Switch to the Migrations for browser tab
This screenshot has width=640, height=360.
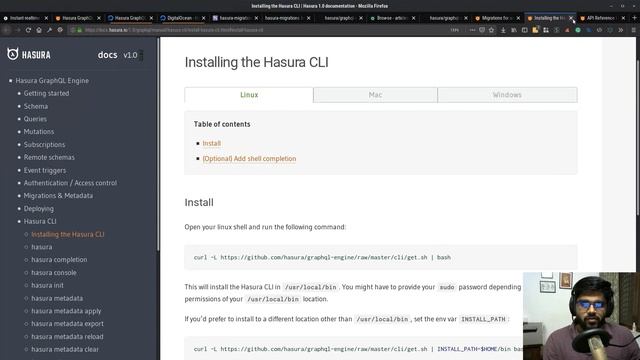(497, 18)
